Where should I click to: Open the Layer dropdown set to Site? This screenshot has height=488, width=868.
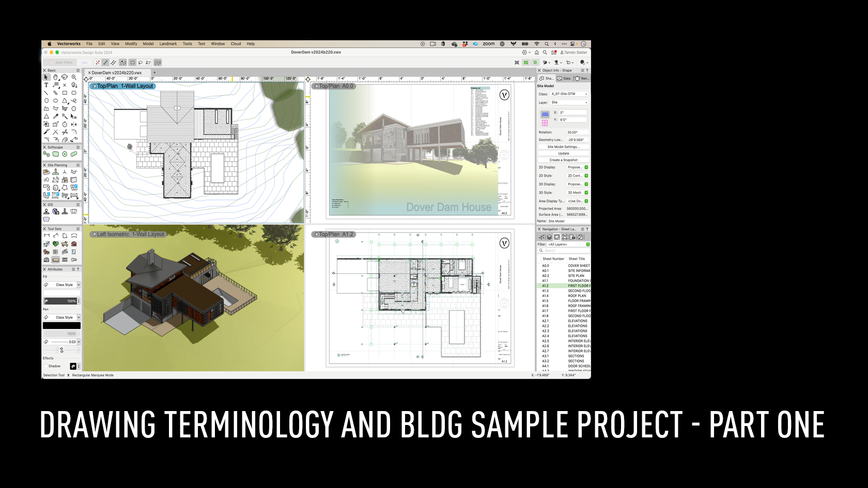pos(569,102)
